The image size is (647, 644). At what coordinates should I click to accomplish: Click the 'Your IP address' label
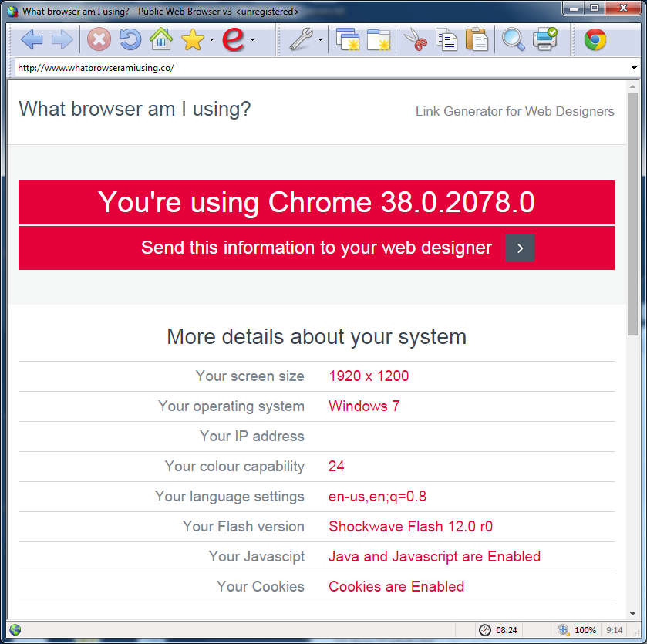[252, 436]
